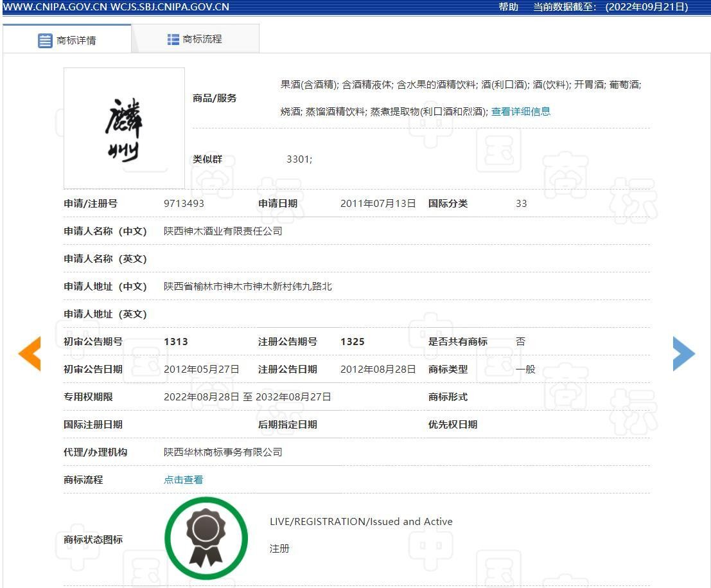Click the bullet-list icon beside 商标流程
Viewport: 711px width, 588px height.
(x=173, y=39)
